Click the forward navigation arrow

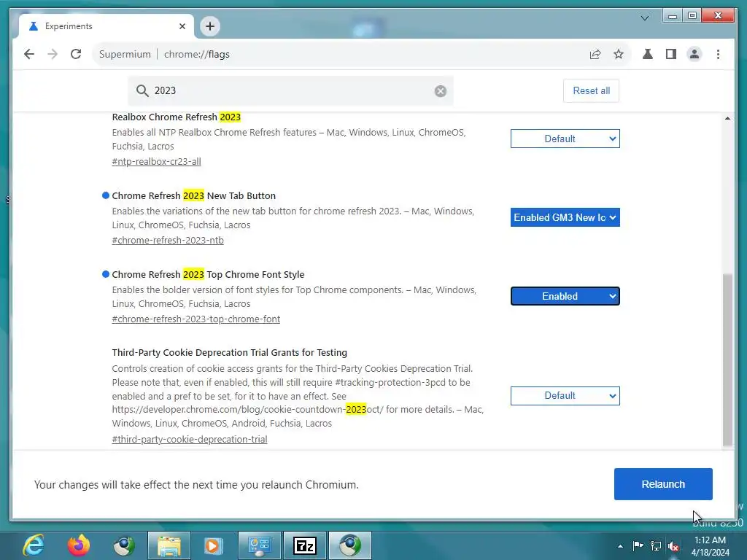53,54
